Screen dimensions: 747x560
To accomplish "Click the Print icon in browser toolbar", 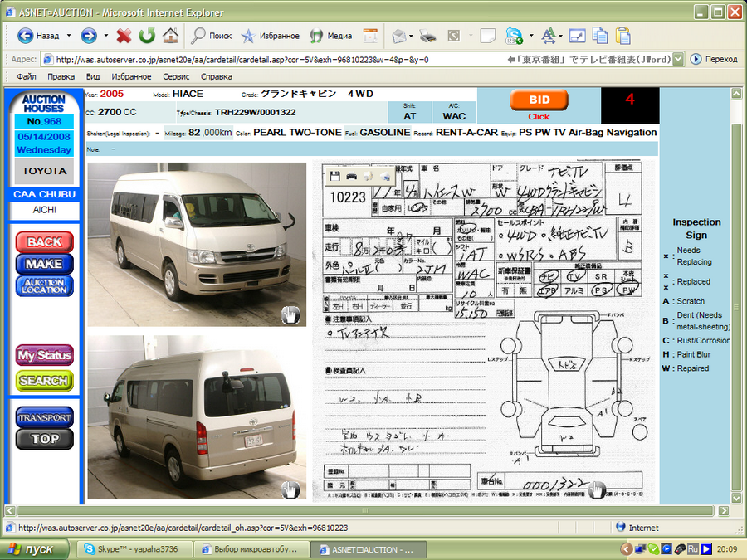I will (427, 36).
